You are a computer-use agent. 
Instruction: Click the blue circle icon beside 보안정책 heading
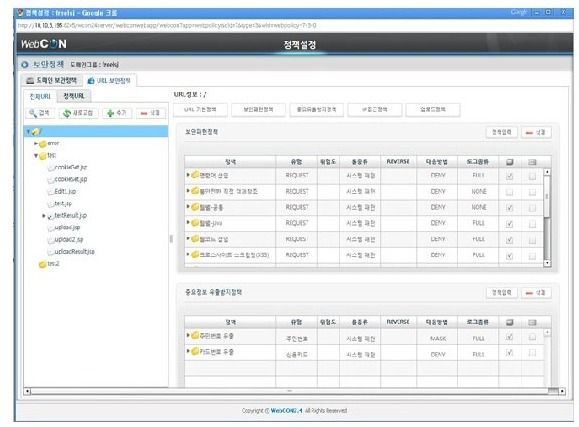(25, 65)
